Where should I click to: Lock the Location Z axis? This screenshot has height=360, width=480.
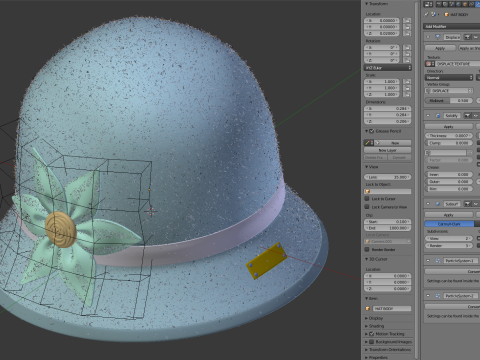[x=407, y=33]
